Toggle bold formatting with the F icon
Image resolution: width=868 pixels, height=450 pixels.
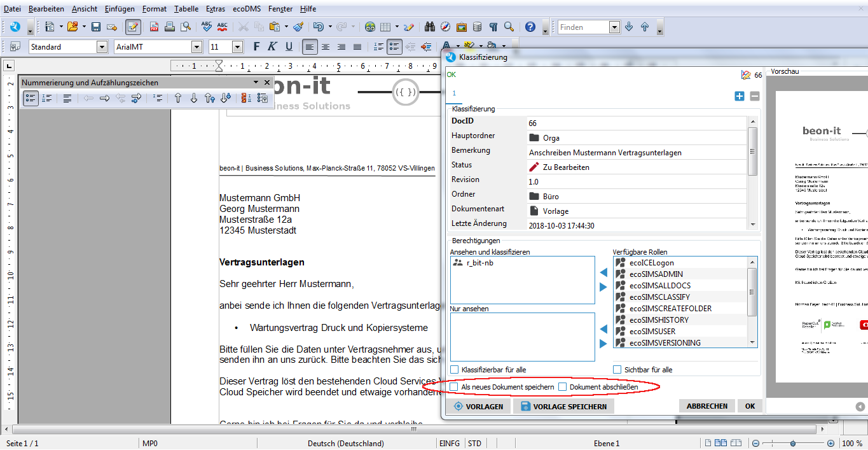click(x=257, y=46)
